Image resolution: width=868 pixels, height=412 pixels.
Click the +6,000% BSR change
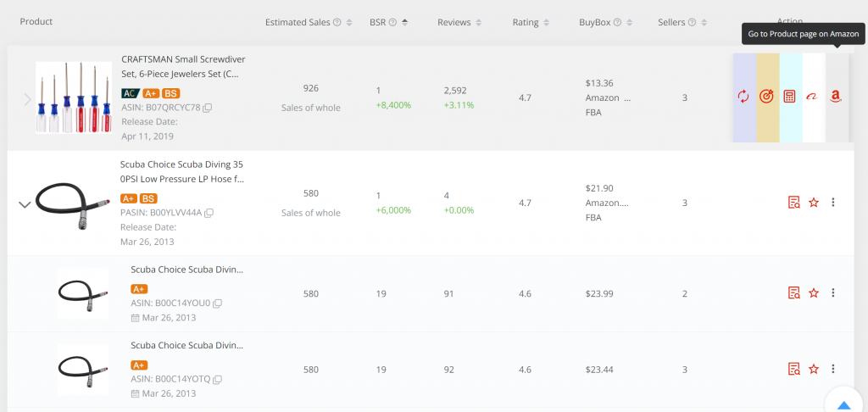[393, 210]
